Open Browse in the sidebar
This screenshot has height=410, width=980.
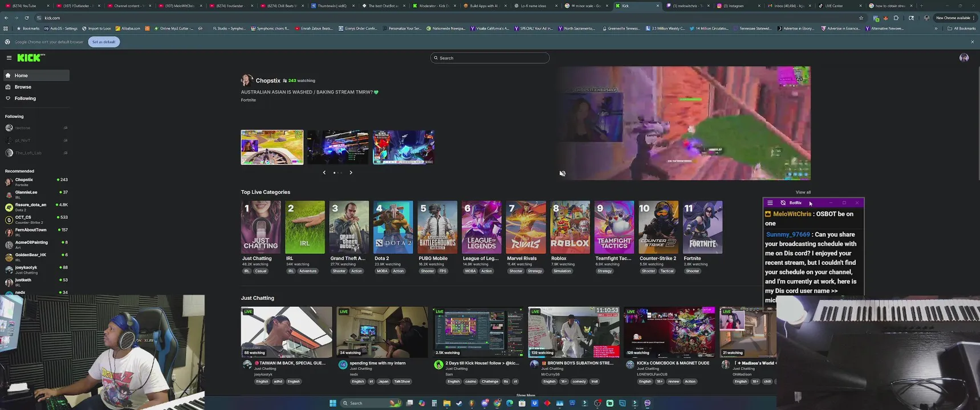point(36,87)
